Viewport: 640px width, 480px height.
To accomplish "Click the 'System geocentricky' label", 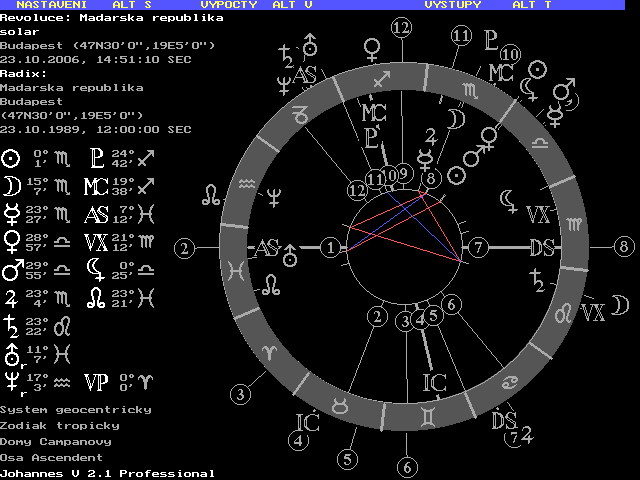I will [76, 409].
